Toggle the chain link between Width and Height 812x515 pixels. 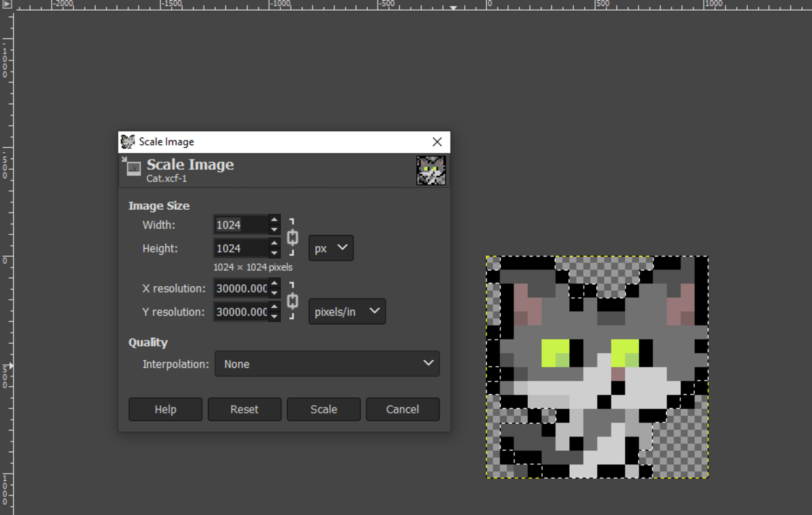point(292,236)
